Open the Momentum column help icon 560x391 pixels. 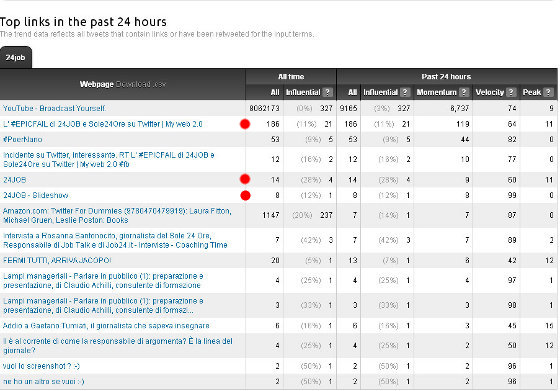point(464,92)
